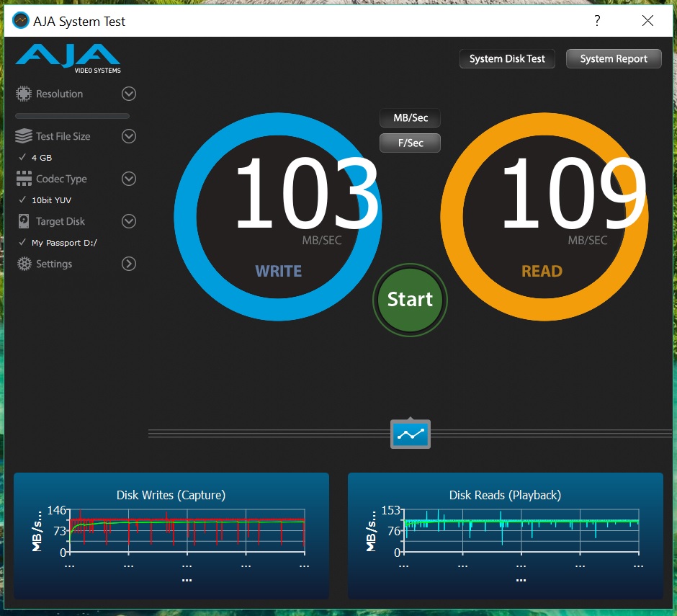Switch to the System Report tab
Screen dimensions: 677x616
[x=614, y=59]
